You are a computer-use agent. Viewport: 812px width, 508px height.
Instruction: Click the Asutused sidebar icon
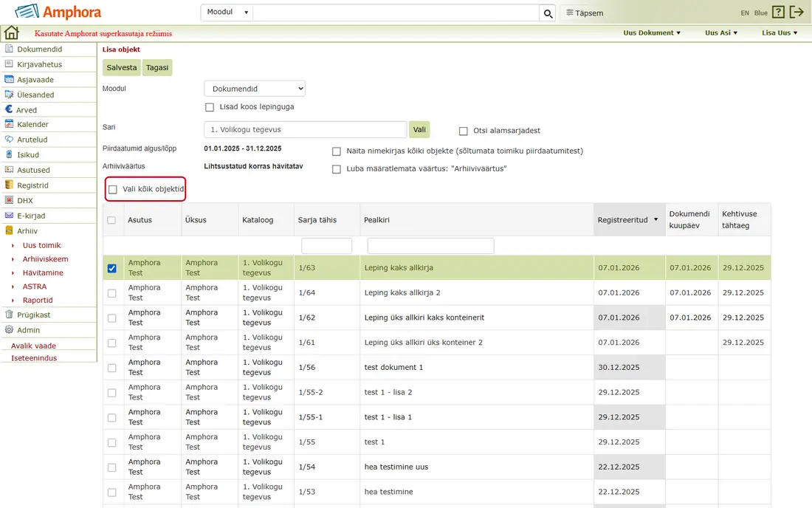pos(9,169)
